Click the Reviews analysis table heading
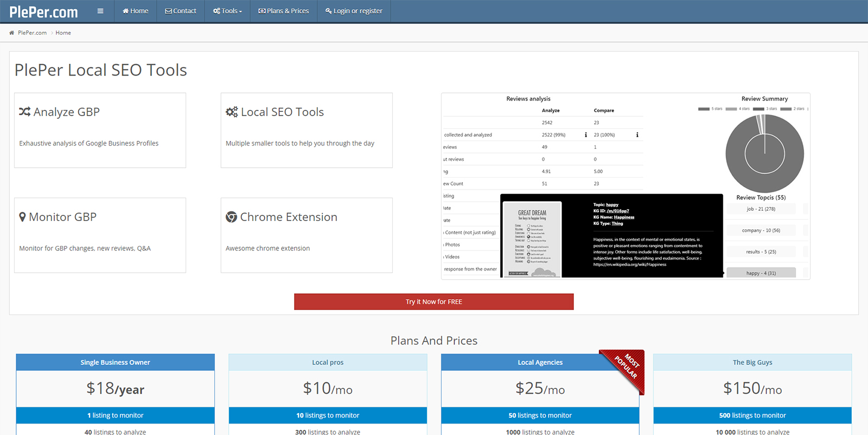The image size is (868, 435). [528, 99]
